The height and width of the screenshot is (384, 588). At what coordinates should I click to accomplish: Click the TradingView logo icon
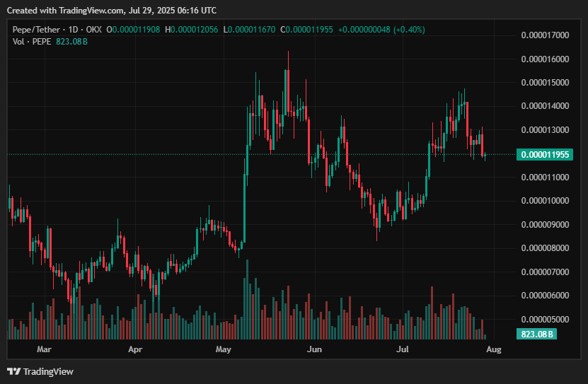(14, 371)
